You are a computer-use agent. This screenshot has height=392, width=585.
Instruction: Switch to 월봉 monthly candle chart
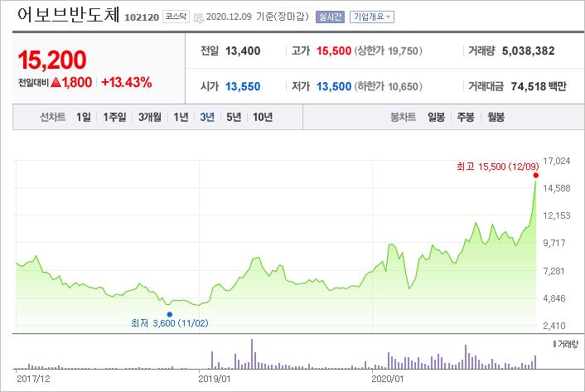click(496, 117)
